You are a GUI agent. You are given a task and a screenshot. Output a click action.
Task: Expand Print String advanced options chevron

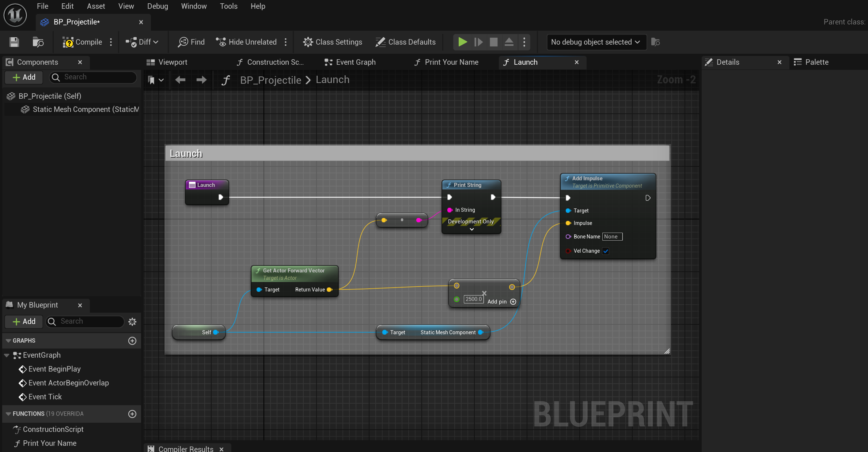click(471, 229)
